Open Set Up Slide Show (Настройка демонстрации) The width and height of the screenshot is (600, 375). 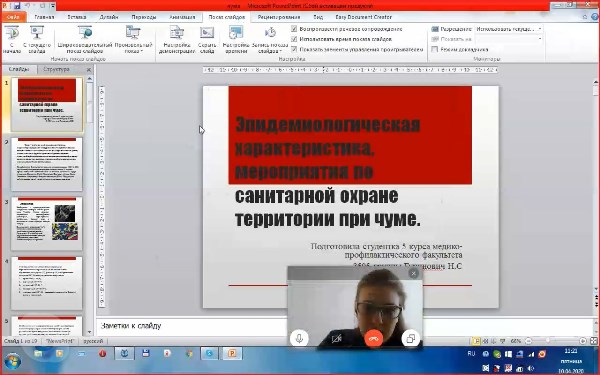coord(177,39)
